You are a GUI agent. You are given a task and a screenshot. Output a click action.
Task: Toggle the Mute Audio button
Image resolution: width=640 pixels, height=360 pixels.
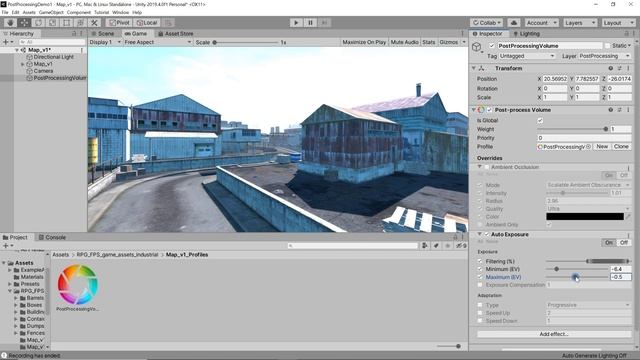pyautogui.click(x=404, y=42)
